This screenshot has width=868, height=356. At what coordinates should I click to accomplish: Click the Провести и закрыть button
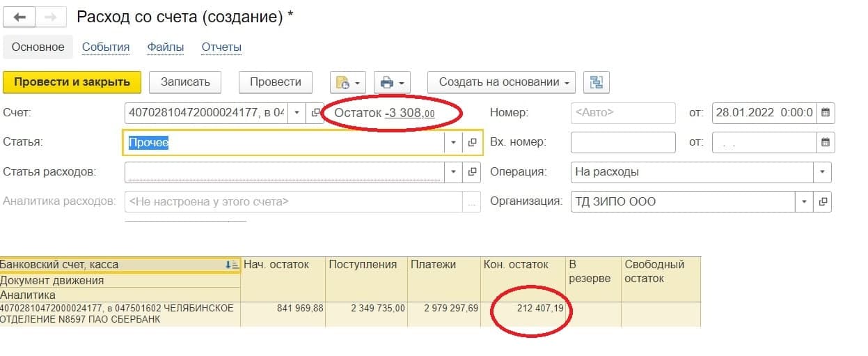[72, 82]
